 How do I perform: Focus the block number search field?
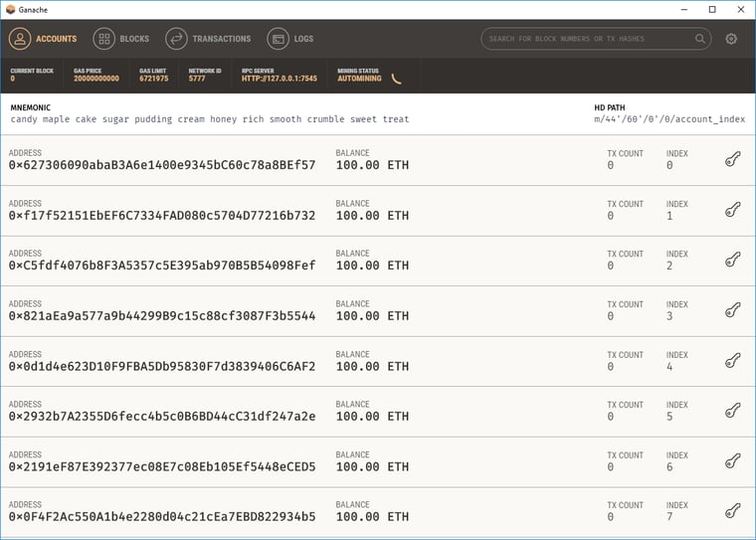596,39
